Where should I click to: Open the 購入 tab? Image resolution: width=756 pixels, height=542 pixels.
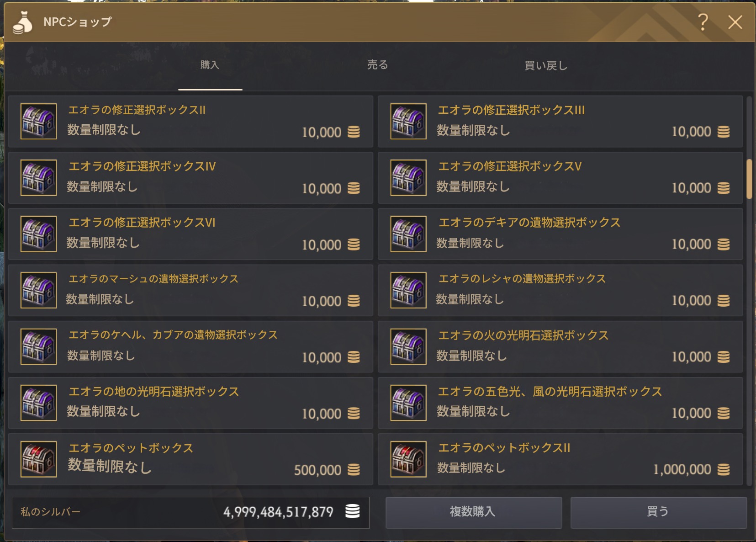click(x=210, y=65)
